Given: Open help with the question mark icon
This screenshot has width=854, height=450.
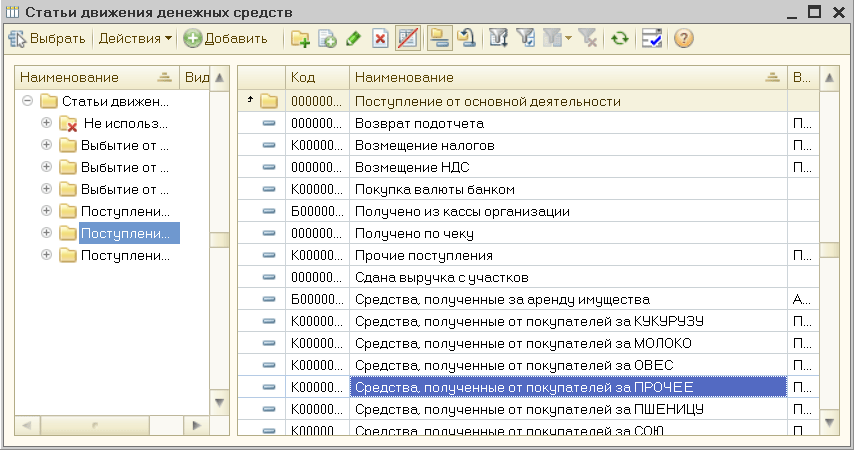Looking at the screenshot, I should tap(684, 39).
